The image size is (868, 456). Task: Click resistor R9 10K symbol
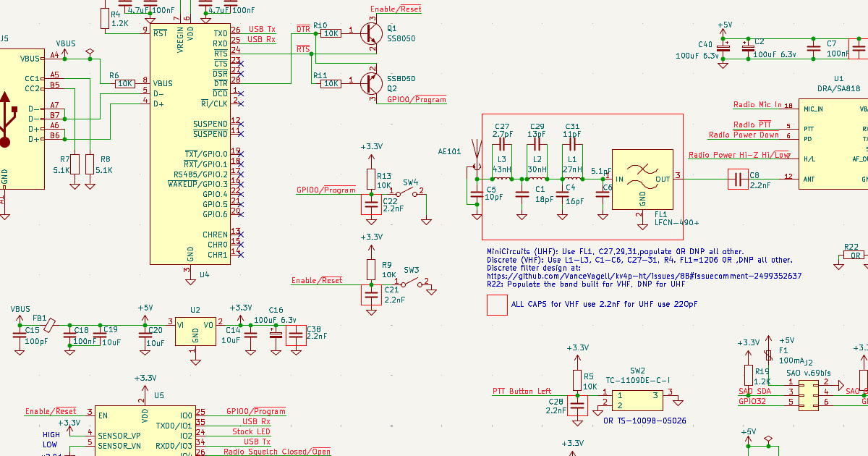371,269
